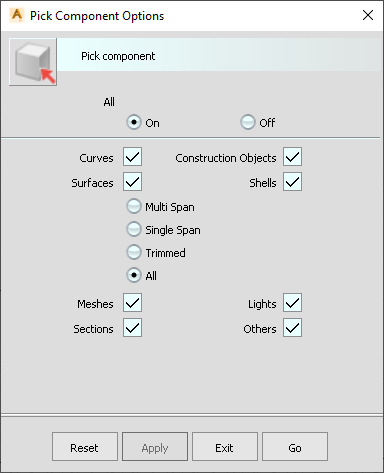The image size is (384, 473).
Task: Click the Pick component cube icon
Action: (33, 62)
